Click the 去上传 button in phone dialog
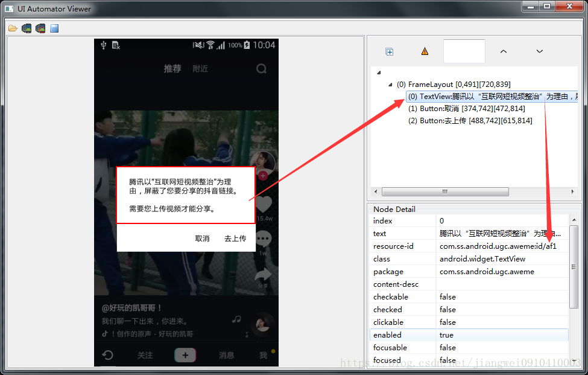The width and height of the screenshot is (588, 375). [x=235, y=239]
